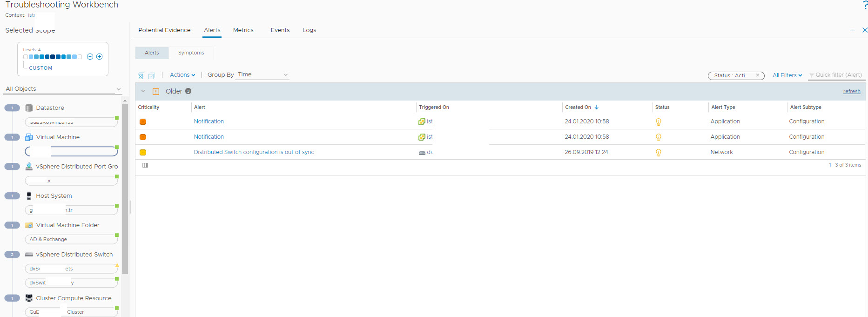This screenshot has width=868, height=317.
Task: Open the Actions dropdown menu
Action: (182, 75)
